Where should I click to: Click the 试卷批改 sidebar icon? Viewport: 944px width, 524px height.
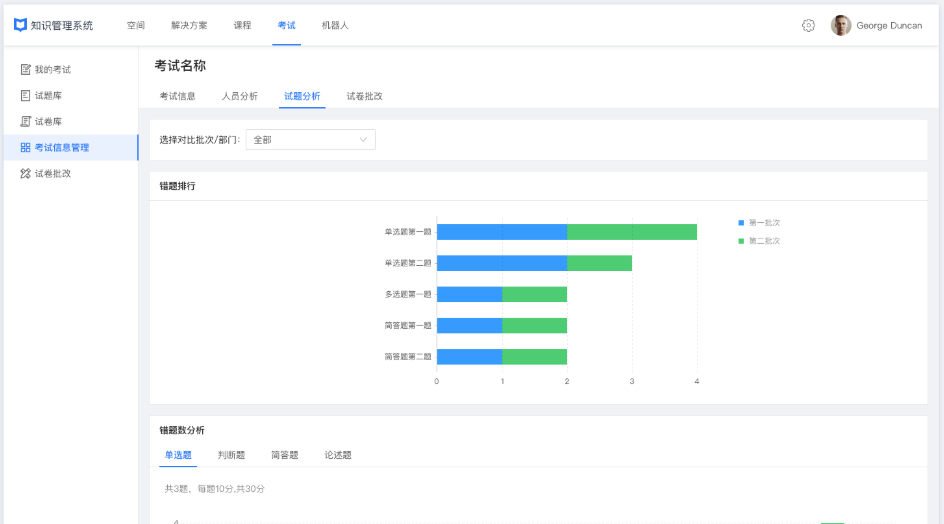pyautogui.click(x=25, y=174)
